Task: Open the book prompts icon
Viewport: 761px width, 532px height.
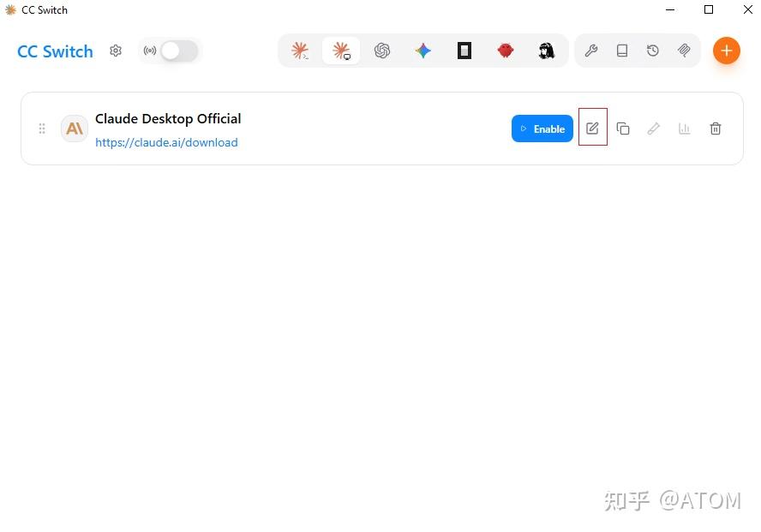Action: (x=621, y=51)
